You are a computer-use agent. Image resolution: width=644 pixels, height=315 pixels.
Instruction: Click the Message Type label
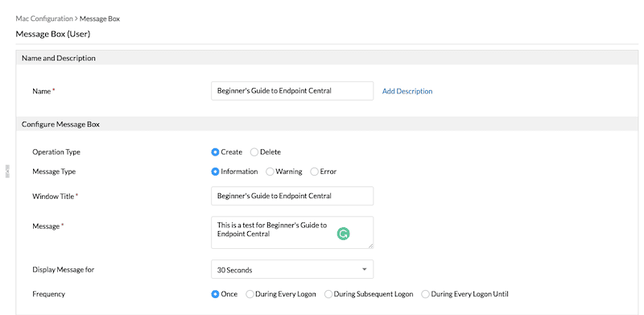click(x=54, y=172)
